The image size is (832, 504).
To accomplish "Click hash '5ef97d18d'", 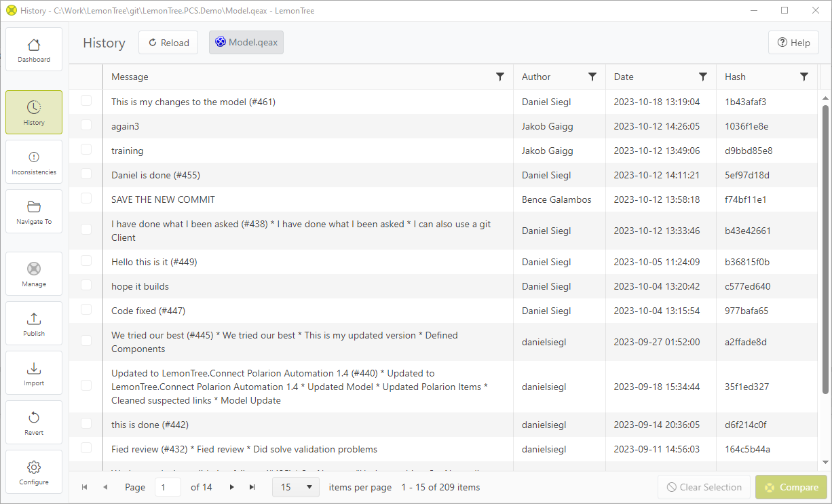I will [746, 175].
